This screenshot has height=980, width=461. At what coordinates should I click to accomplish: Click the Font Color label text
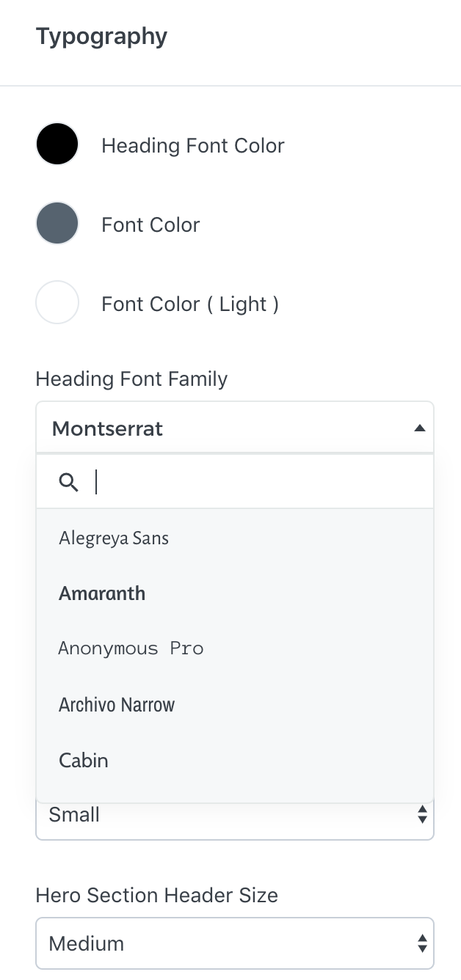click(150, 224)
